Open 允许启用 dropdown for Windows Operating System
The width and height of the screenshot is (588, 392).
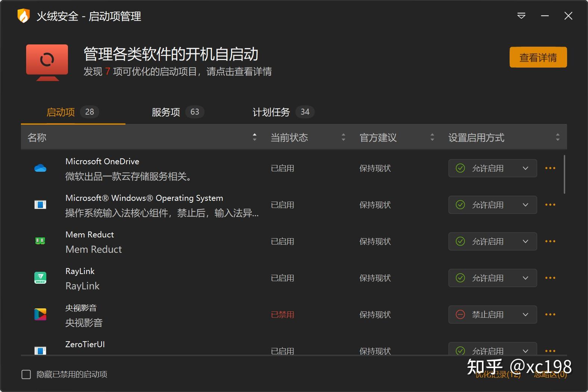tap(492, 205)
